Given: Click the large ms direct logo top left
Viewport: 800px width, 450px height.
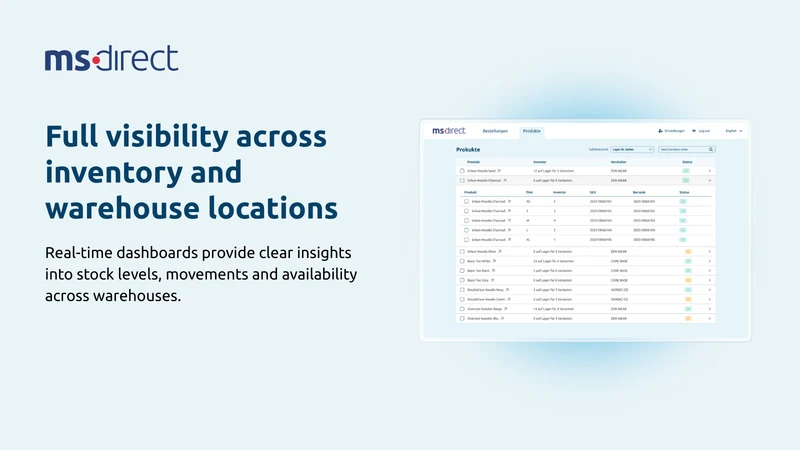Looking at the screenshot, I should [x=111, y=58].
